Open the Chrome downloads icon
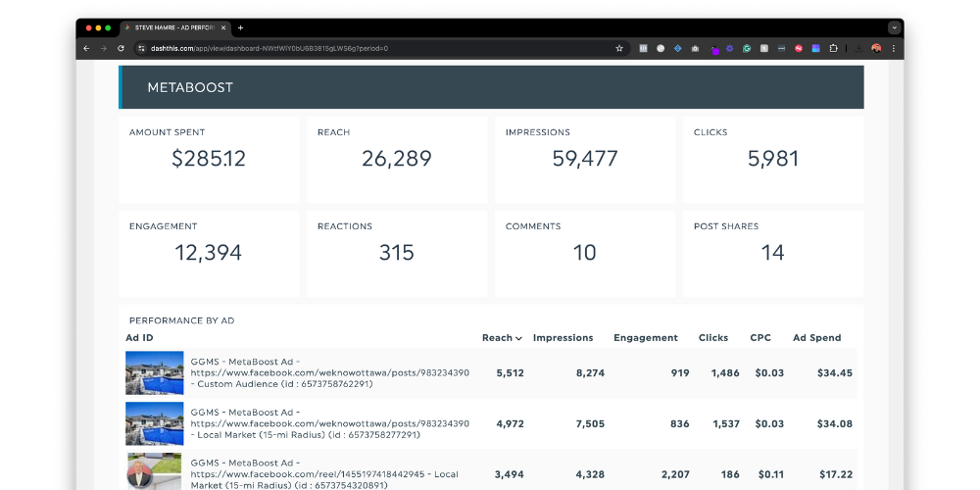The width and height of the screenshot is (980, 490). (x=858, y=48)
